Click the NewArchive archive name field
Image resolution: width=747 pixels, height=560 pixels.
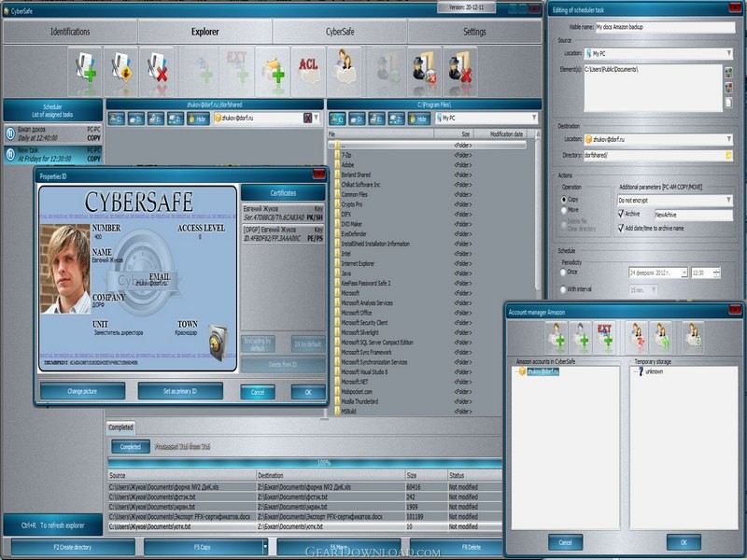tap(694, 215)
